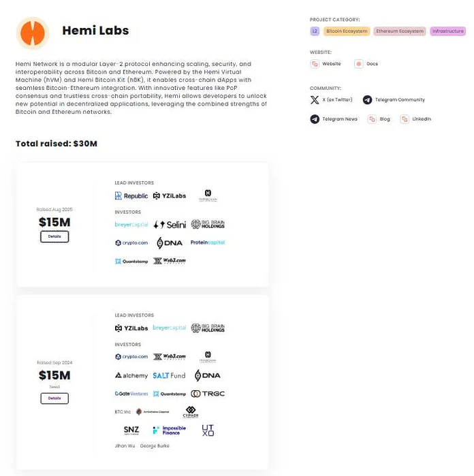Select the Bitcoin Ecosystem category tag
Viewport: 474px width, 476px height.
click(347, 31)
